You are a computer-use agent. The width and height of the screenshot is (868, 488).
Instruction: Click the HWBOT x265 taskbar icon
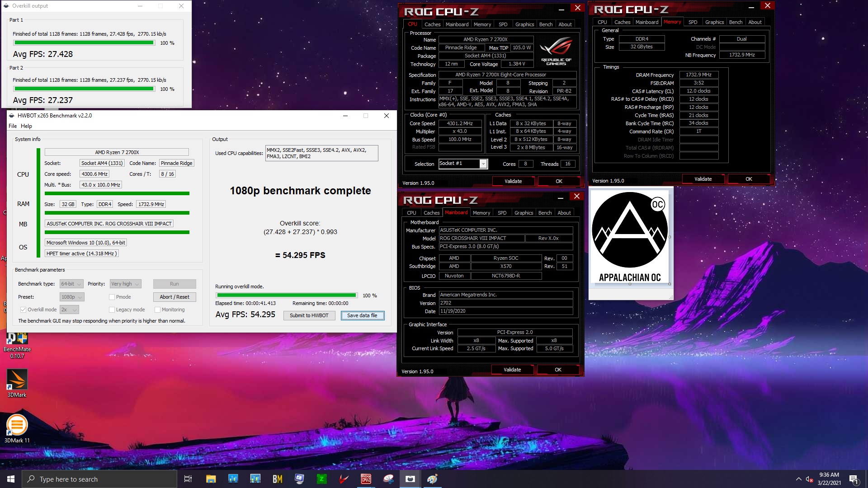410,479
